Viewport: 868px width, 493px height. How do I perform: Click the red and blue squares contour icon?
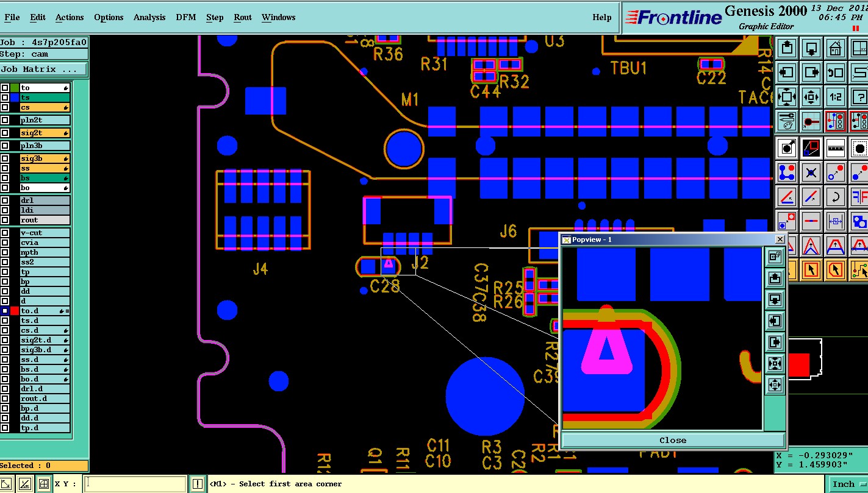click(x=811, y=148)
